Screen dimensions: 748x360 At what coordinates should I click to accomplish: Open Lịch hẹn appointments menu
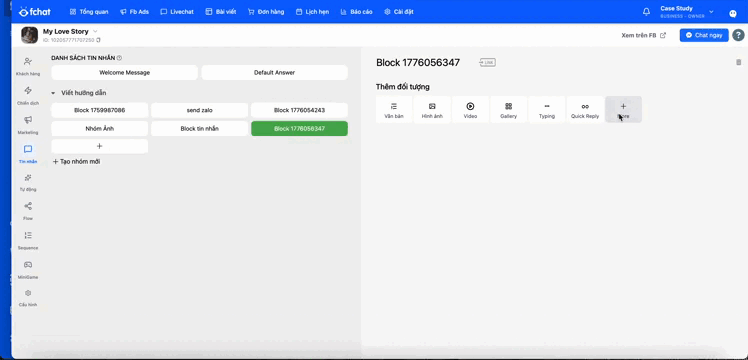pos(312,11)
